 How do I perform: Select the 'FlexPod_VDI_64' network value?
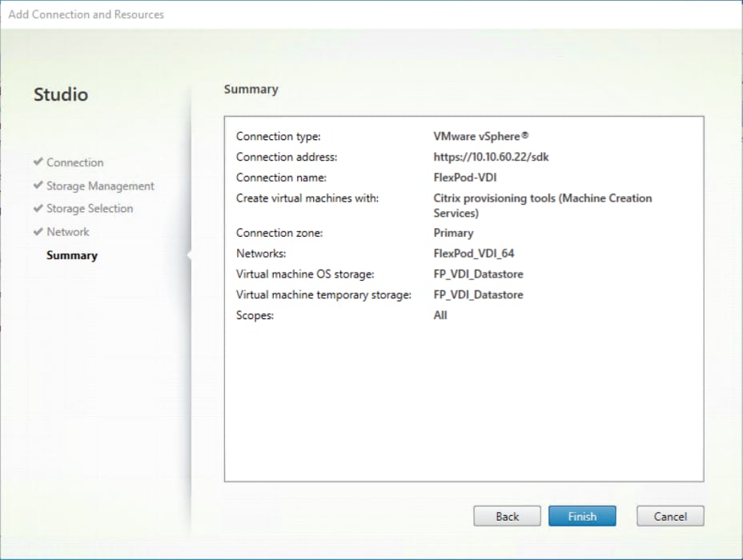point(474,254)
